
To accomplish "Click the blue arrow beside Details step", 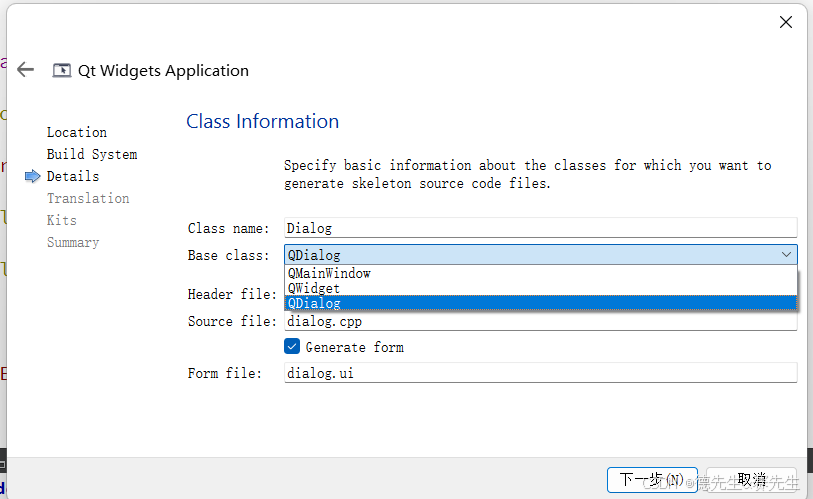I will point(33,176).
